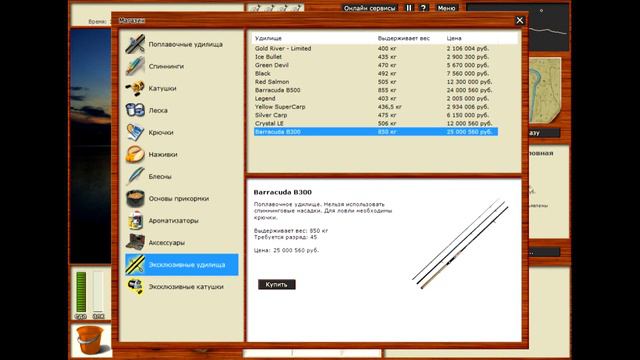Click the spinning rods feather icon
640x360 pixels.
pyautogui.click(x=135, y=66)
